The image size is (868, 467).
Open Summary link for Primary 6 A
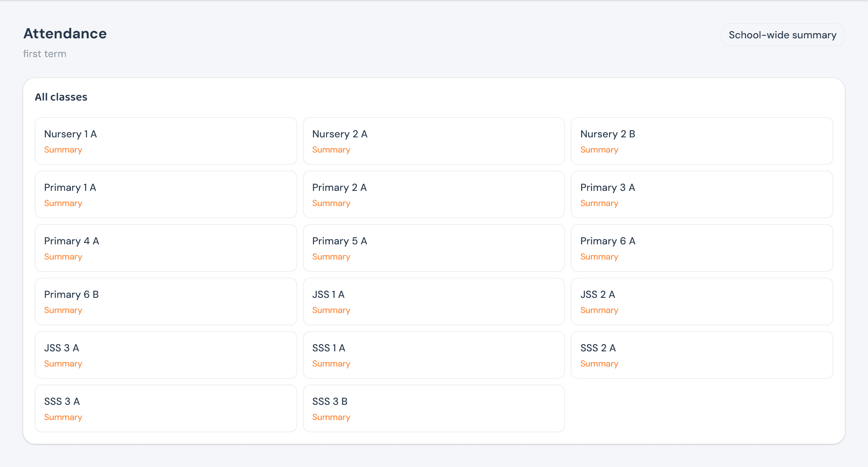599,257
